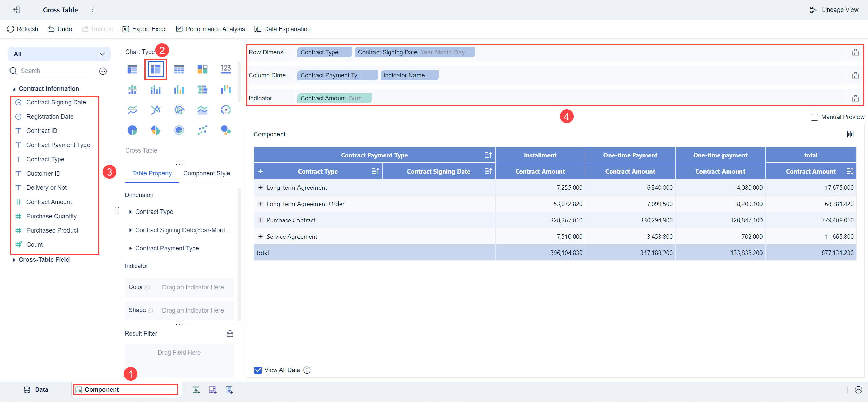Select the pie chart type icon
Screen dimensions: 868x402
(132, 130)
